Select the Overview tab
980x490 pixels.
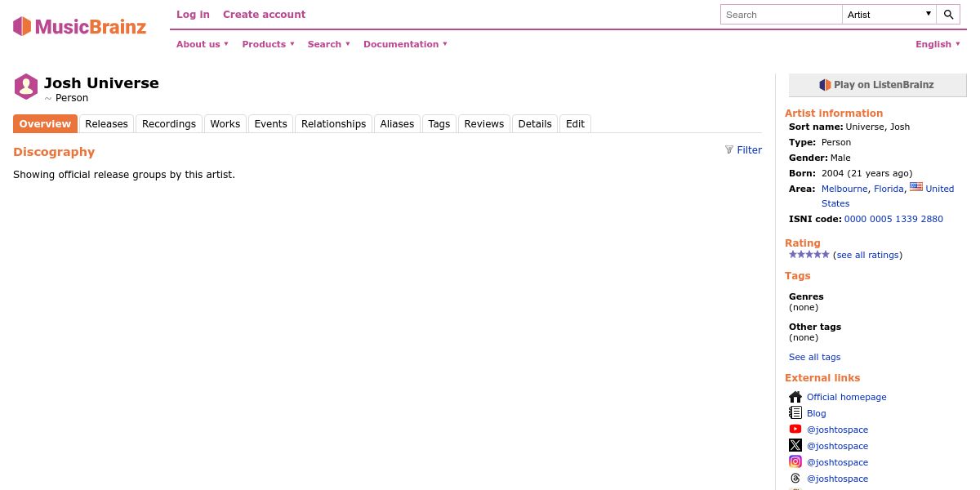[x=45, y=124]
